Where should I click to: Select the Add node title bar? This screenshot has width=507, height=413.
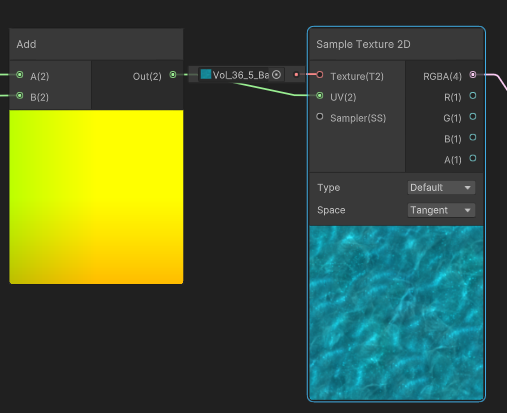pos(96,44)
